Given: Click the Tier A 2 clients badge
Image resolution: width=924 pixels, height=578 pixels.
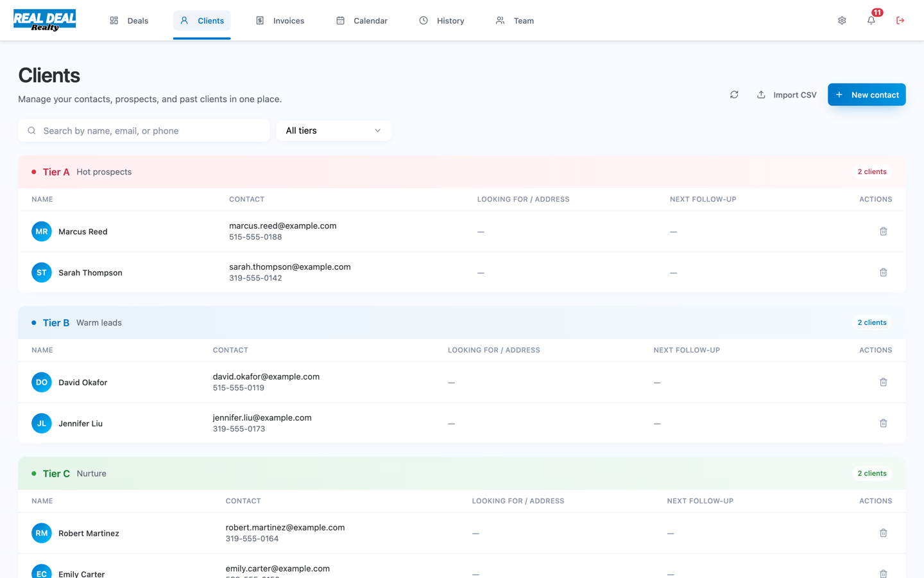Looking at the screenshot, I should pos(872,172).
